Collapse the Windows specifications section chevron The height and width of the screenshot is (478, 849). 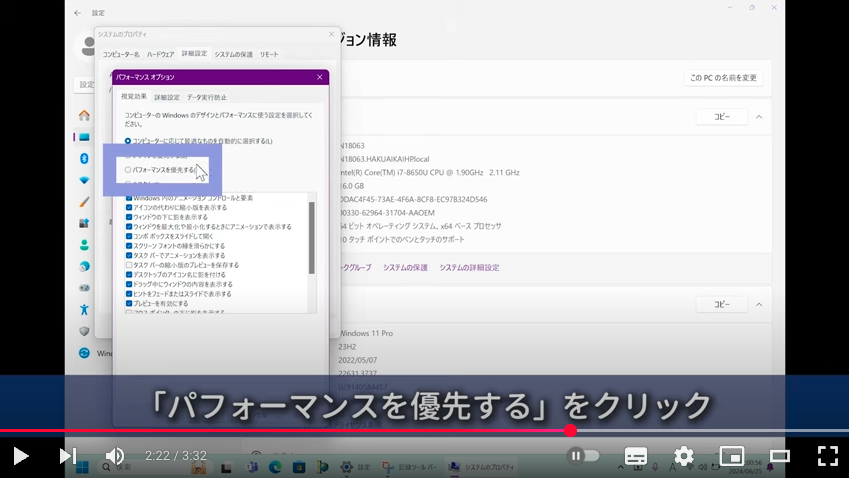click(759, 305)
